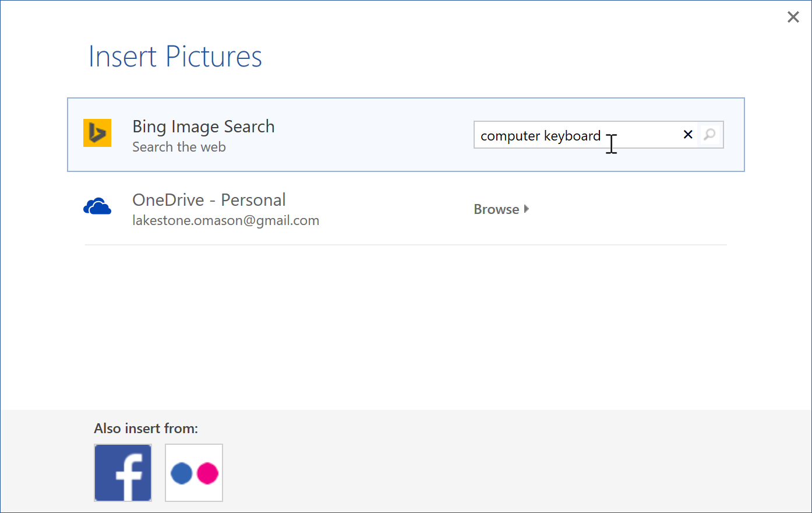Click the word 'computer' in search field
The height and width of the screenshot is (513, 812).
[510, 136]
